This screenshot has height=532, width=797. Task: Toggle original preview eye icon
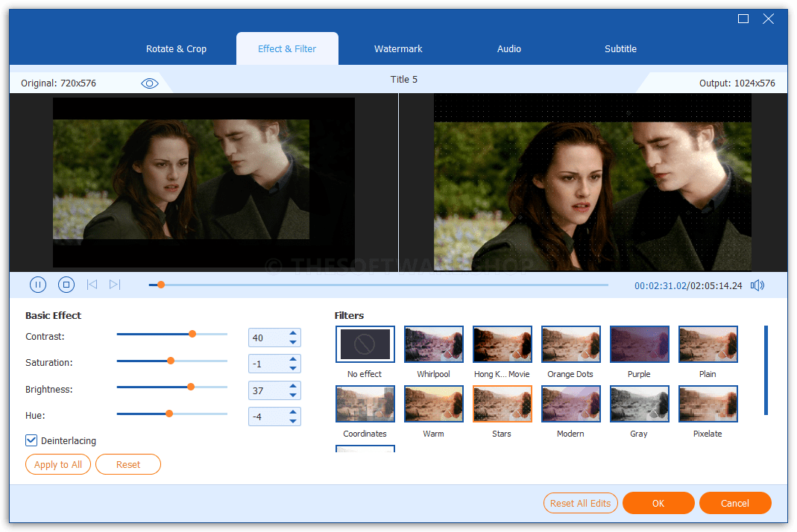click(149, 83)
